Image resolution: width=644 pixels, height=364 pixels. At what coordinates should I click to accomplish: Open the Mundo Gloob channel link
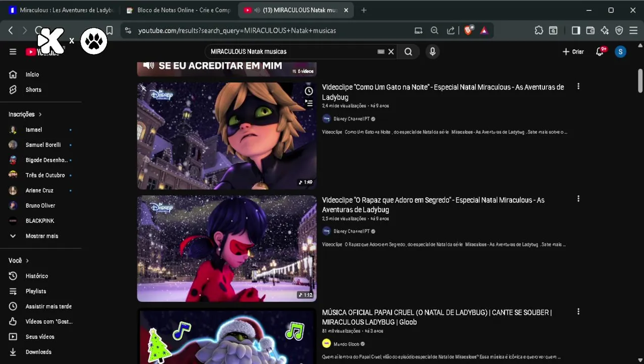pos(346,344)
